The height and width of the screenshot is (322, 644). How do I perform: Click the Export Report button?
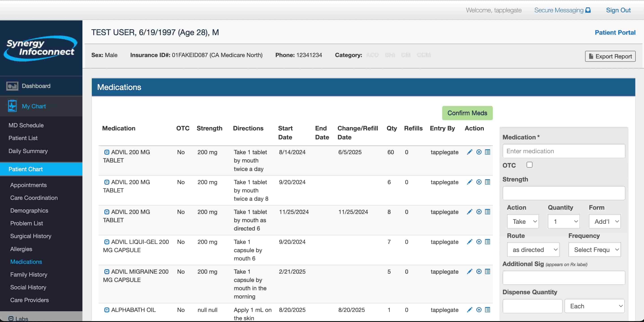(x=610, y=56)
